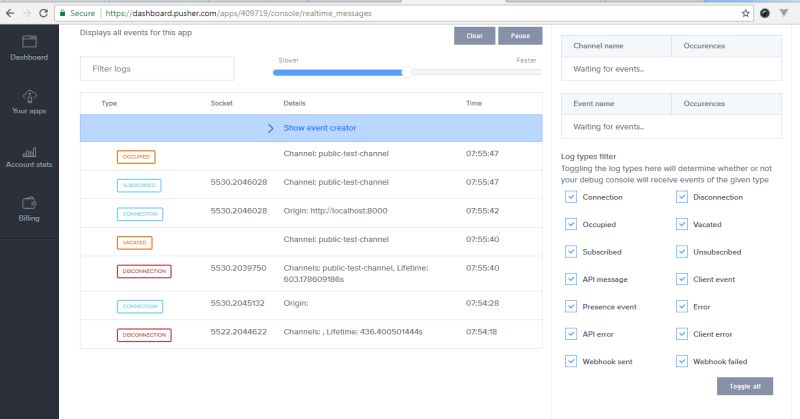Click socket ID 5530.2045132
The image size is (800, 419).
click(238, 303)
